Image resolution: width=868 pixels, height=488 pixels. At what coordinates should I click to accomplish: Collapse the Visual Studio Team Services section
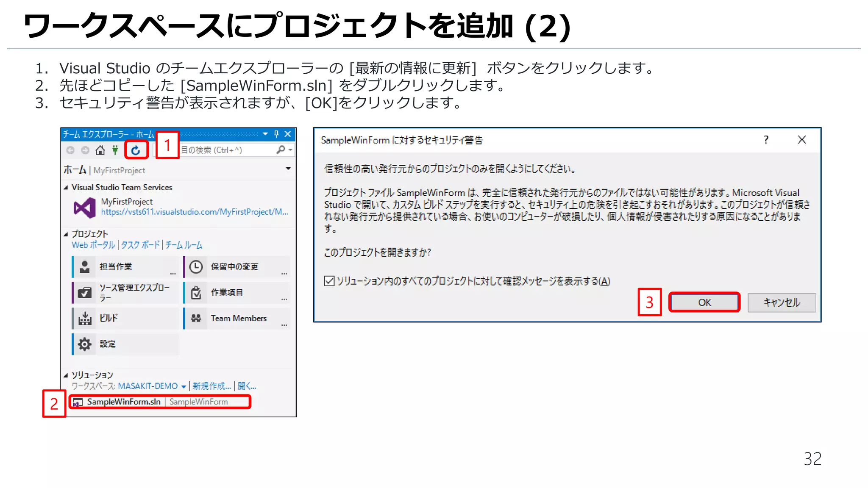coord(66,188)
